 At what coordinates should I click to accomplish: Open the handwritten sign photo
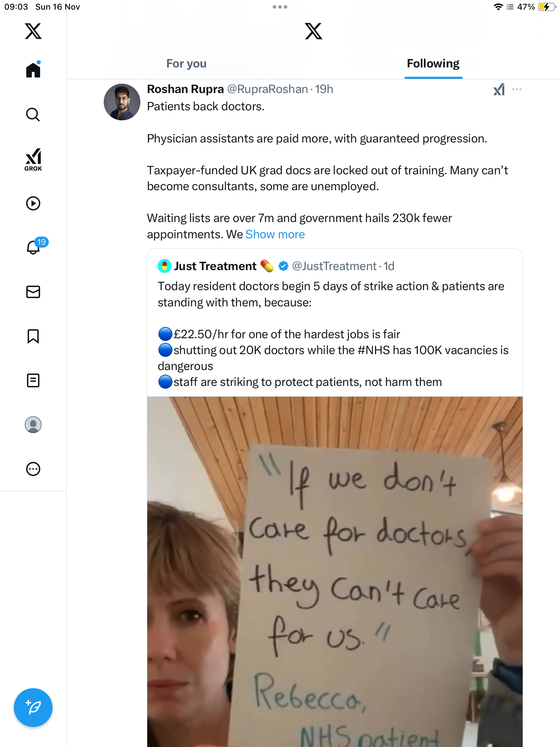pos(335,571)
